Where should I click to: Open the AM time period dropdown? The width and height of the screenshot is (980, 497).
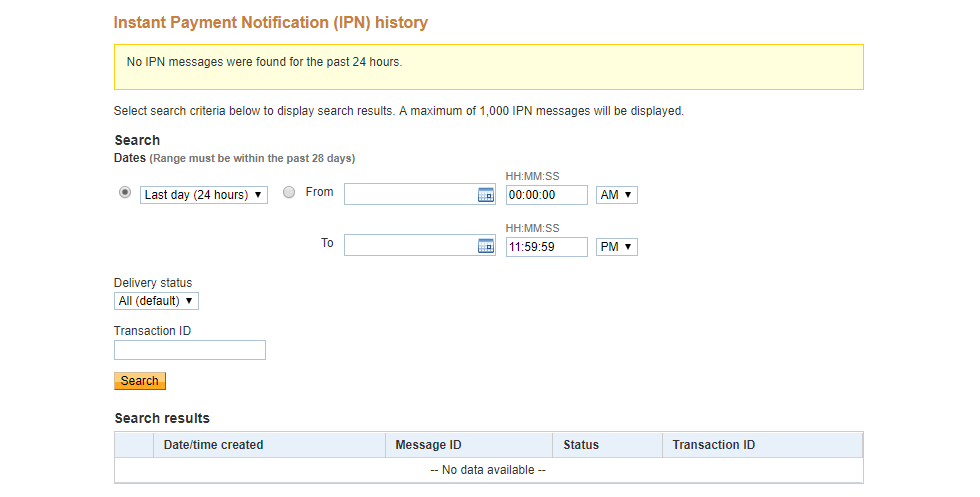[616, 195]
